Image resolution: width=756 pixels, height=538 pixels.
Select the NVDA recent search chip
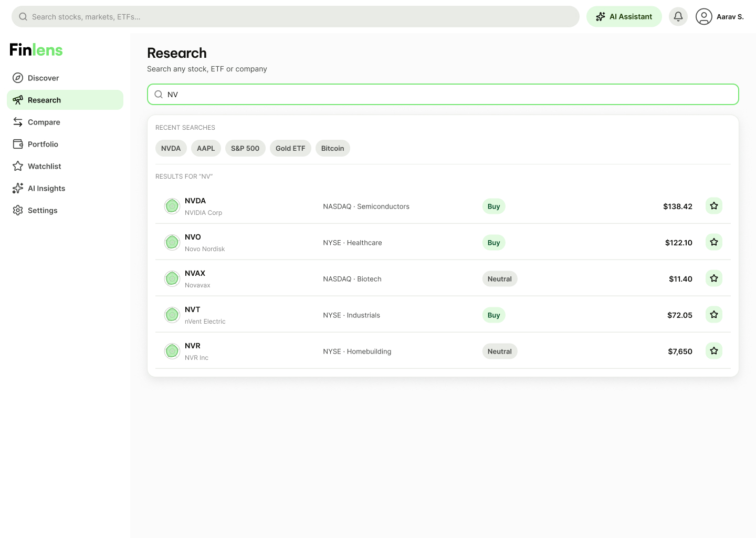[171, 148]
